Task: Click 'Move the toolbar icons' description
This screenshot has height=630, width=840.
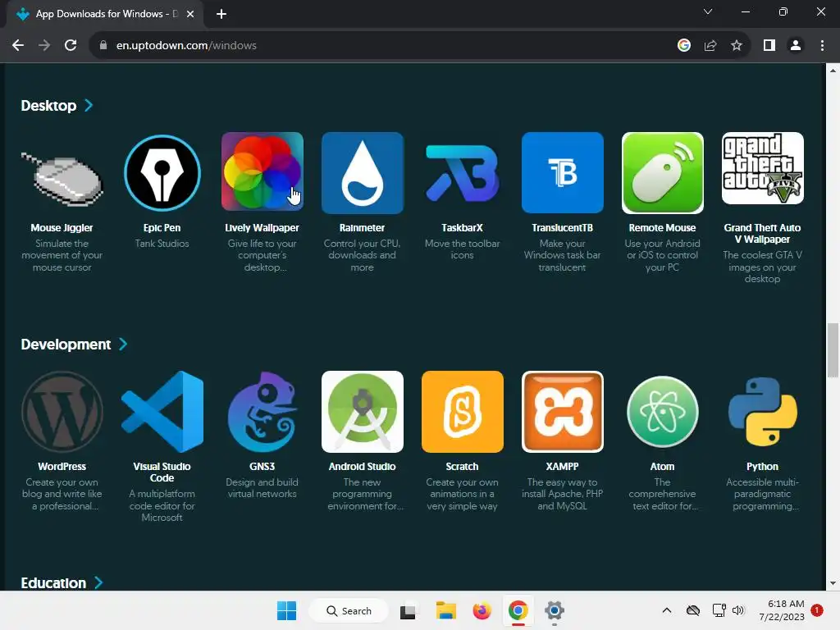Action: pyautogui.click(x=462, y=249)
